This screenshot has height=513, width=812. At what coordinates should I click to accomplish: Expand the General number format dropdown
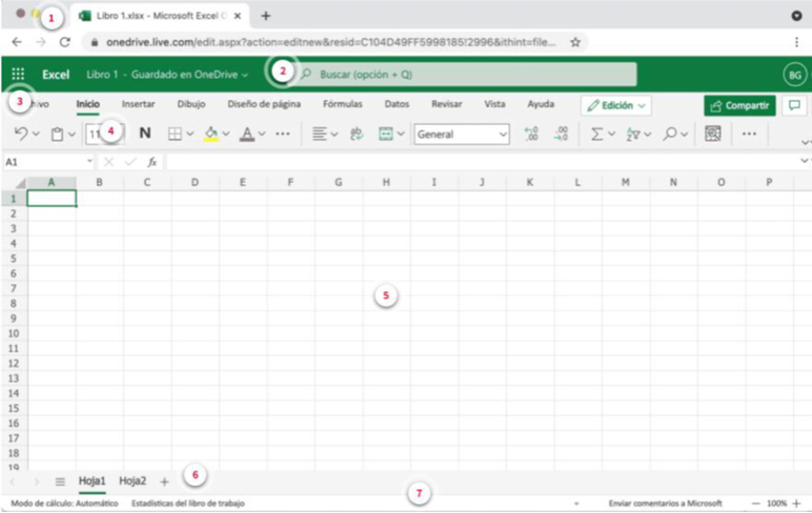503,134
